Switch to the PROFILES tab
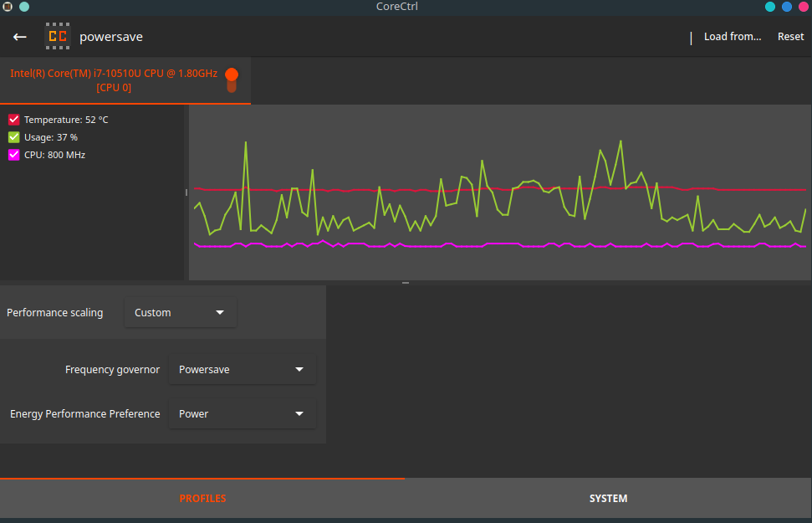 click(x=202, y=498)
